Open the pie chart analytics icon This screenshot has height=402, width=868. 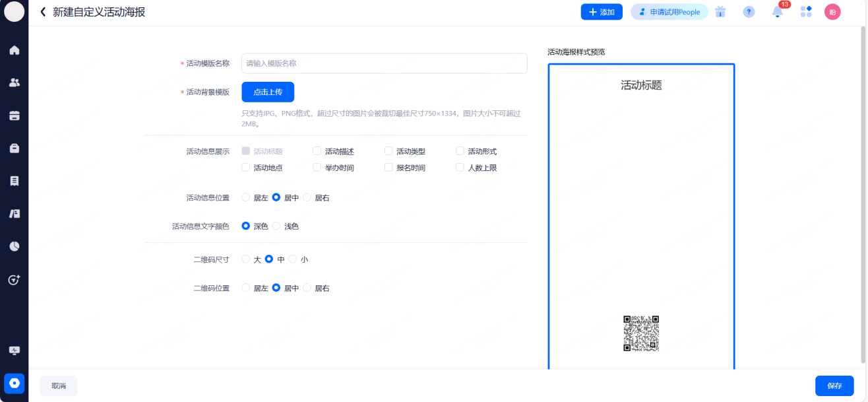[15, 246]
